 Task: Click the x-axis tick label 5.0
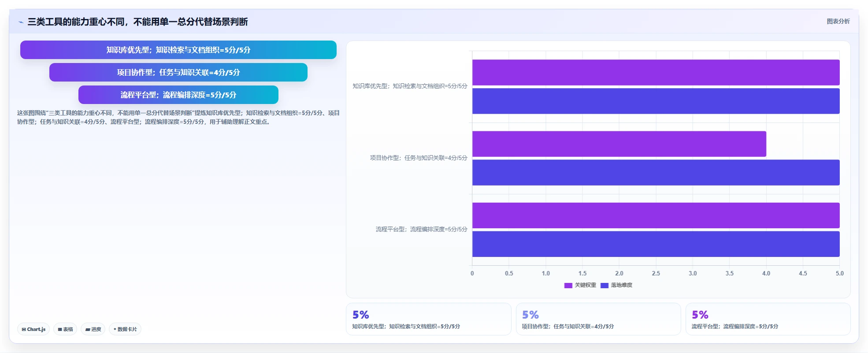(x=840, y=273)
